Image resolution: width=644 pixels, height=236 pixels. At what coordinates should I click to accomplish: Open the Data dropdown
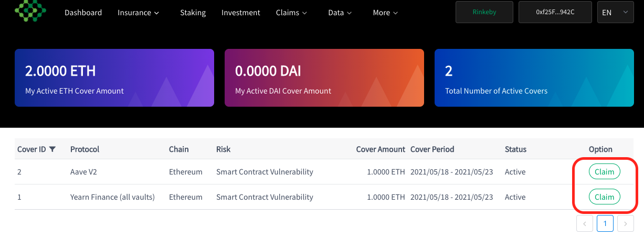(340, 13)
